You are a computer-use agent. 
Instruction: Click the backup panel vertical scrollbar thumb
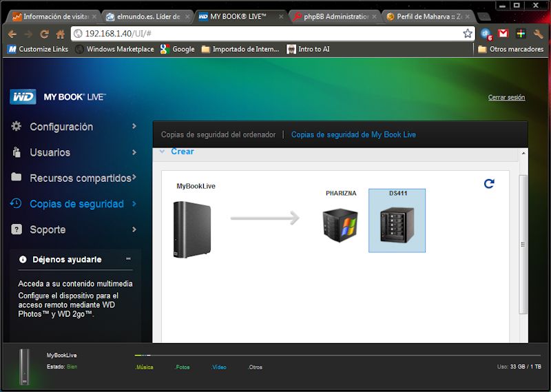[x=523, y=245]
